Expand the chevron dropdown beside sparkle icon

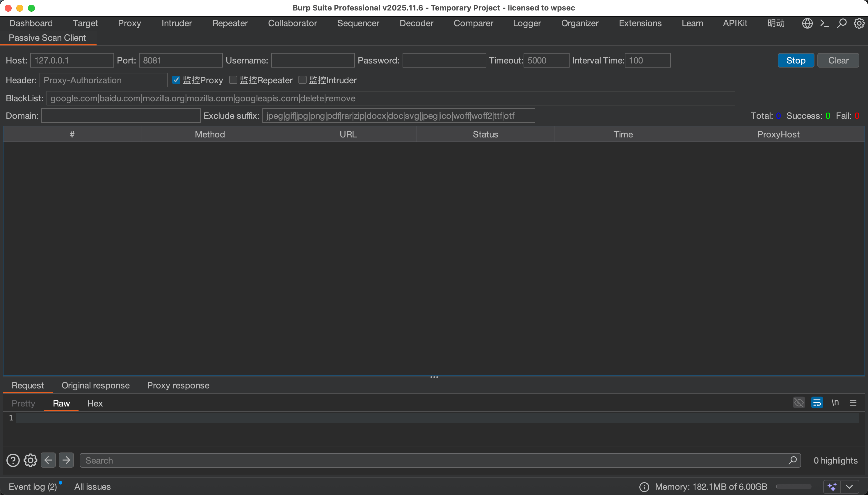click(x=850, y=487)
